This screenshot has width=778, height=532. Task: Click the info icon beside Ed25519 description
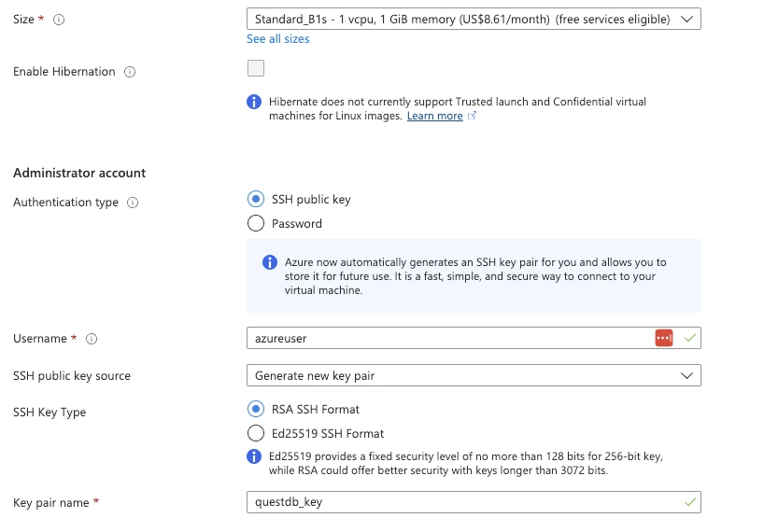[254, 456]
